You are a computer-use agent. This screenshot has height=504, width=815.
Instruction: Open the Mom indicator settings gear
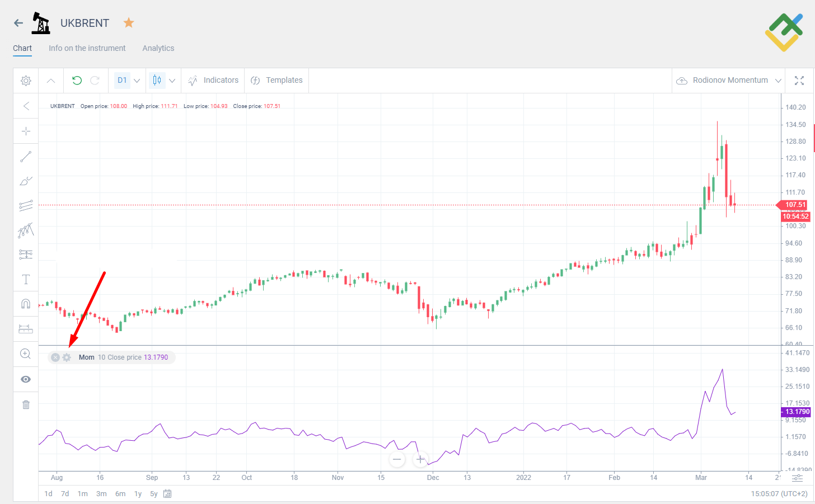click(67, 357)
